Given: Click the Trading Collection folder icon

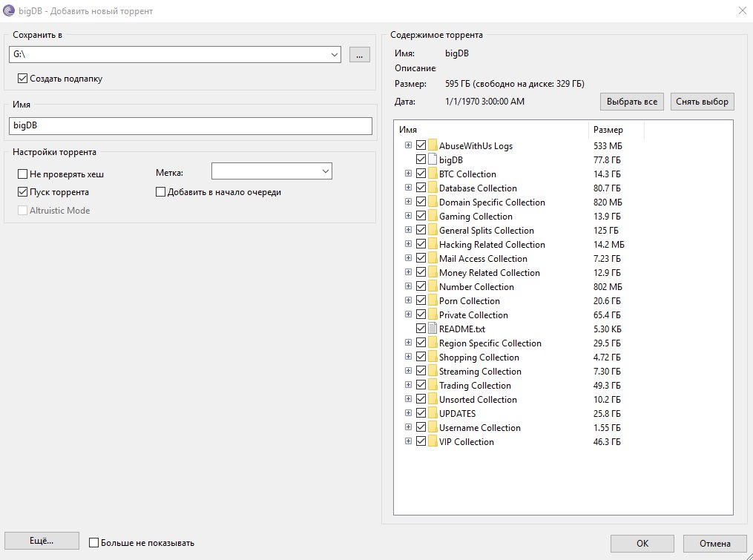Looking at the screenshot, I should click(x=433, y=385).
